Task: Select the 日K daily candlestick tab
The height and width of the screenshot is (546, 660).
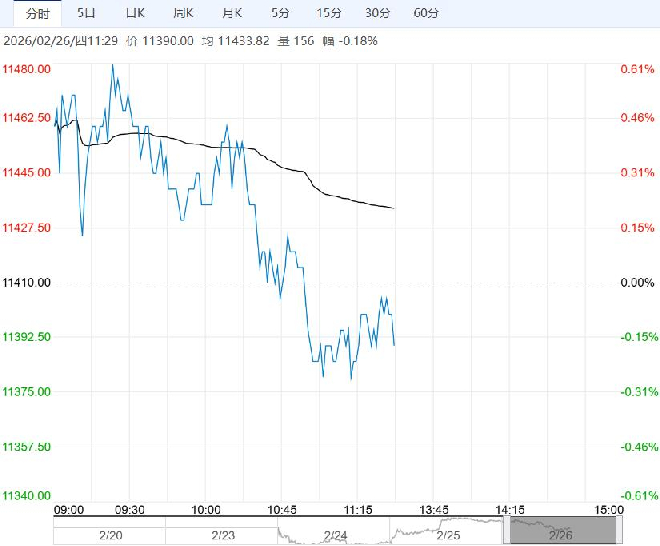Action: (135, 13)
